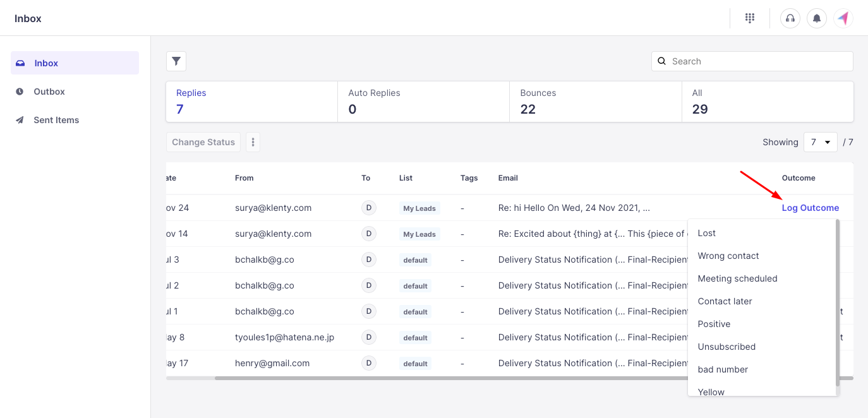
Task: Switch to the Bounces tab
Action: 595,101
